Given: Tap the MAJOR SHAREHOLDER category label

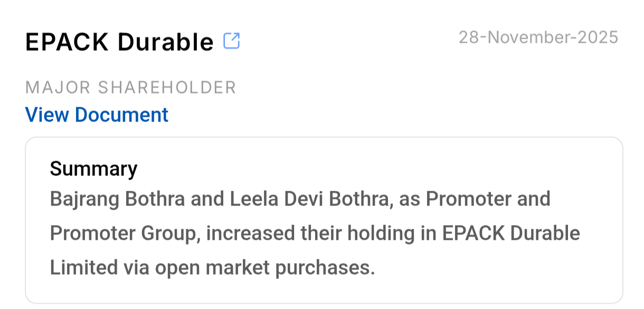Looking at the screenshot, I should click(130, 87).
